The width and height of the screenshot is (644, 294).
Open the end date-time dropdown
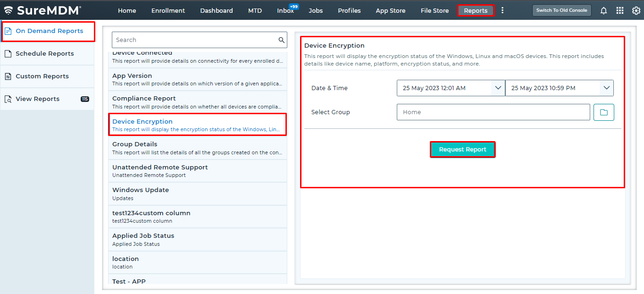coord(607,88)
